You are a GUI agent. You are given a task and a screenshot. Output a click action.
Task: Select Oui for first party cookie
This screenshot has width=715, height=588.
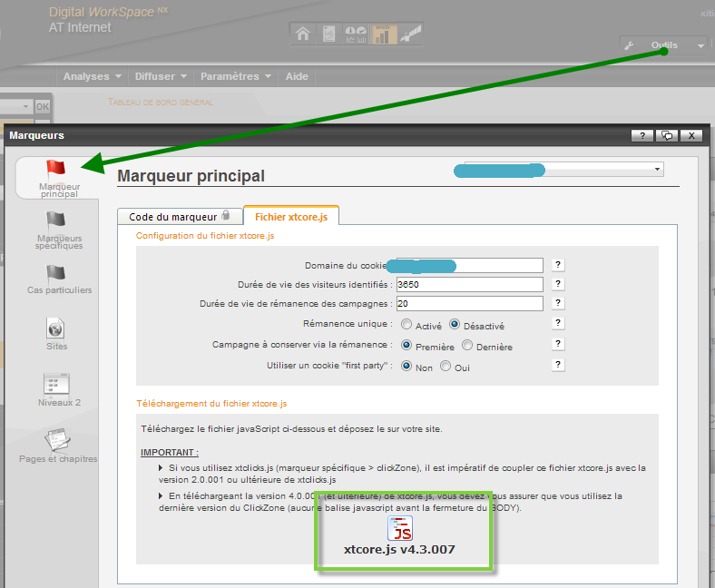tap(446, 366)
